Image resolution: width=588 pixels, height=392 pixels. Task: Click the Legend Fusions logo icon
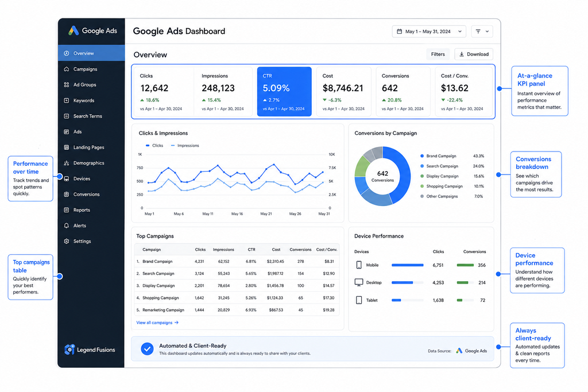coord(69,350)
